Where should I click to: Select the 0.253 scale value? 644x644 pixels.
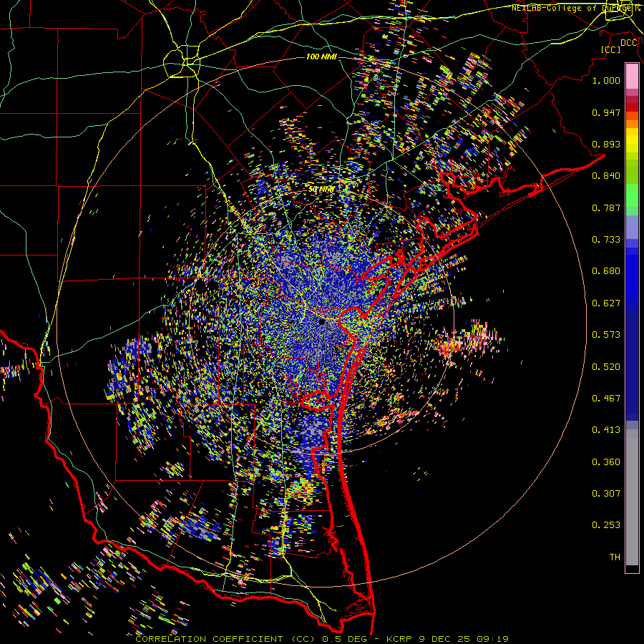pyautogui.click(x=606, y=525)
